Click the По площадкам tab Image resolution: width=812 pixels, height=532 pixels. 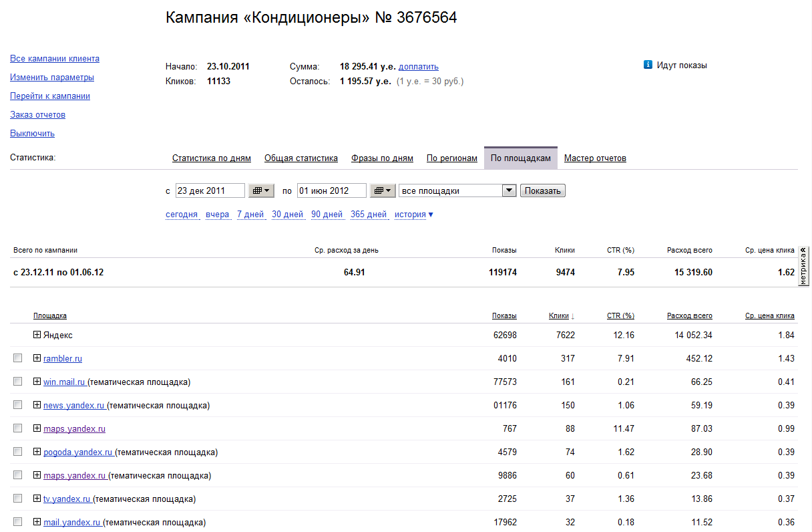[521, 158]
